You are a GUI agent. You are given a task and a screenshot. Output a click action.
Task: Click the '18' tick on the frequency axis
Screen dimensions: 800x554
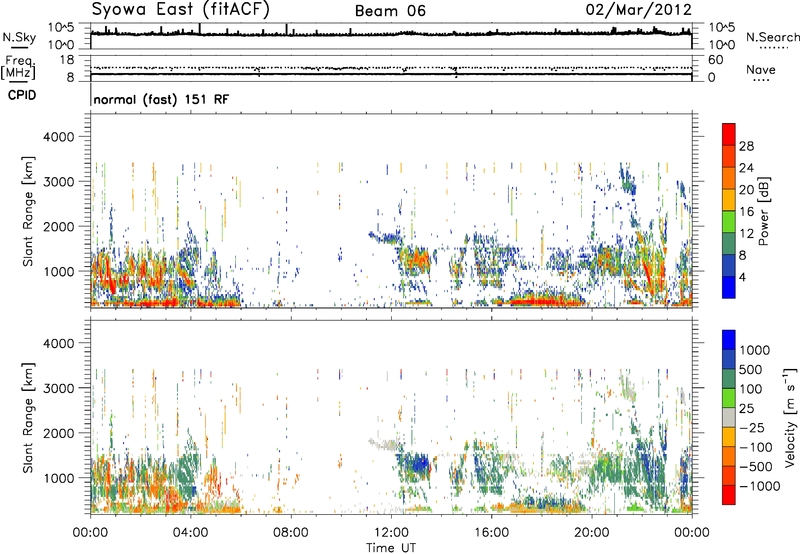[67, 60]
